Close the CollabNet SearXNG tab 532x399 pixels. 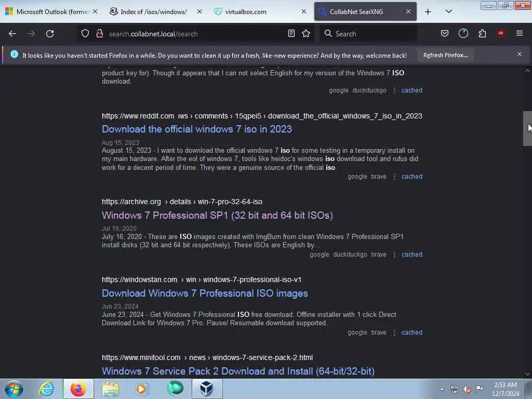[408, 12]
